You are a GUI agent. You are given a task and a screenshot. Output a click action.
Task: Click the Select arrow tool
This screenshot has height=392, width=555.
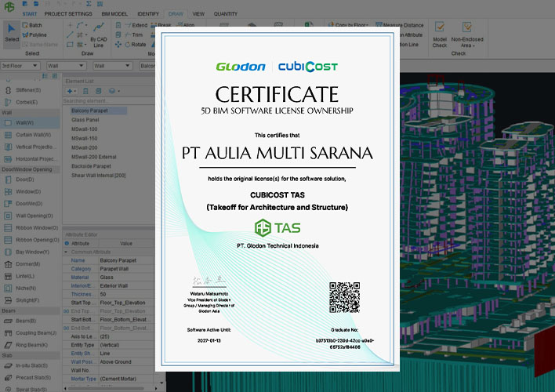12,33
